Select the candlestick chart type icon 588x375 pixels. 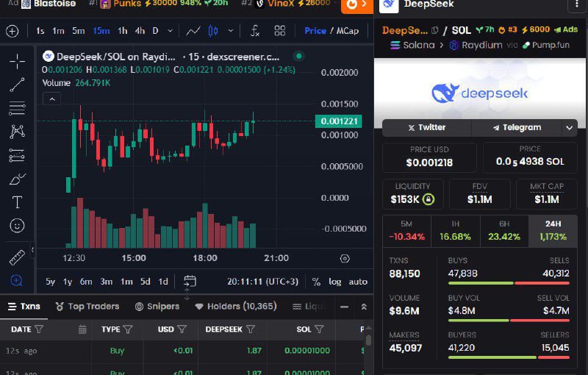213,31
